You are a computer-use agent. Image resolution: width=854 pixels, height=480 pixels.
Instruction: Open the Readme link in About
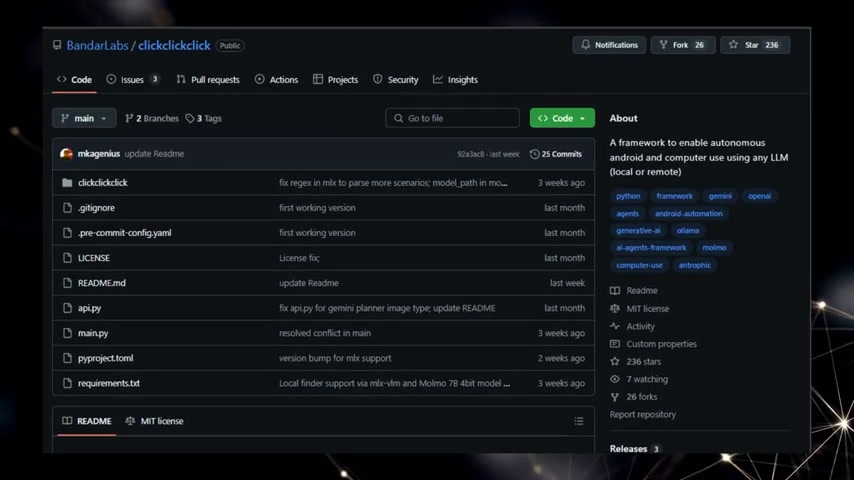[x=634, y=290]
